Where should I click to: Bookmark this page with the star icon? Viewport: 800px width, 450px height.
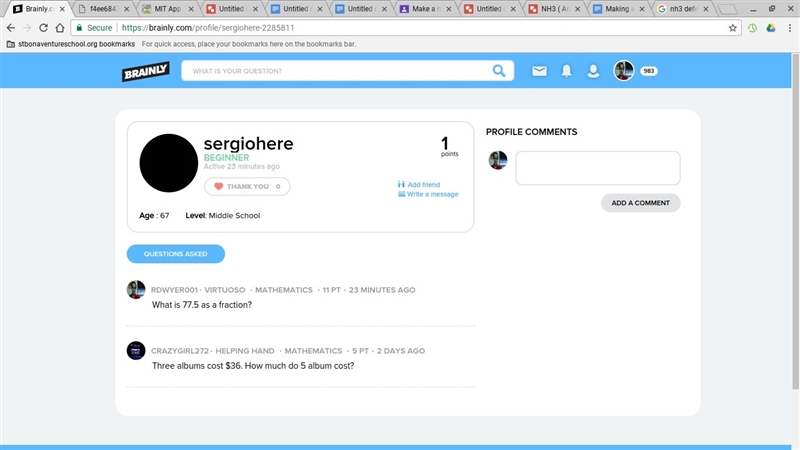point(733,28)
